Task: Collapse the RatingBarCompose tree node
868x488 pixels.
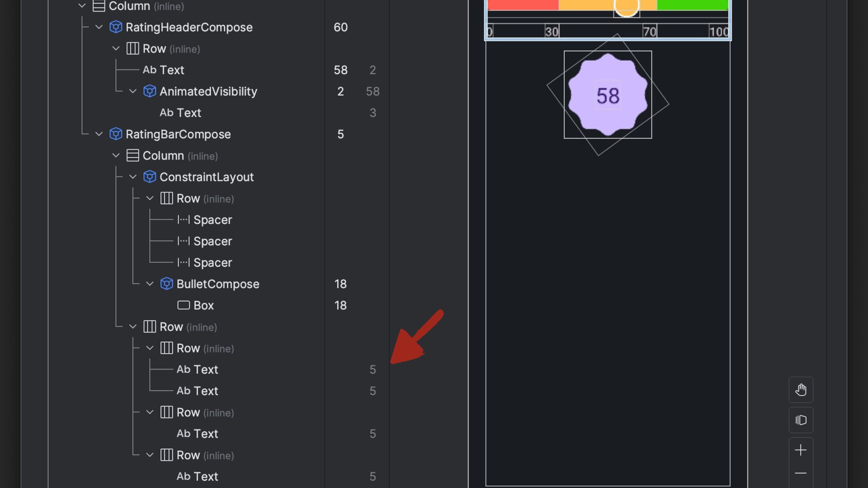Action: 99,134
